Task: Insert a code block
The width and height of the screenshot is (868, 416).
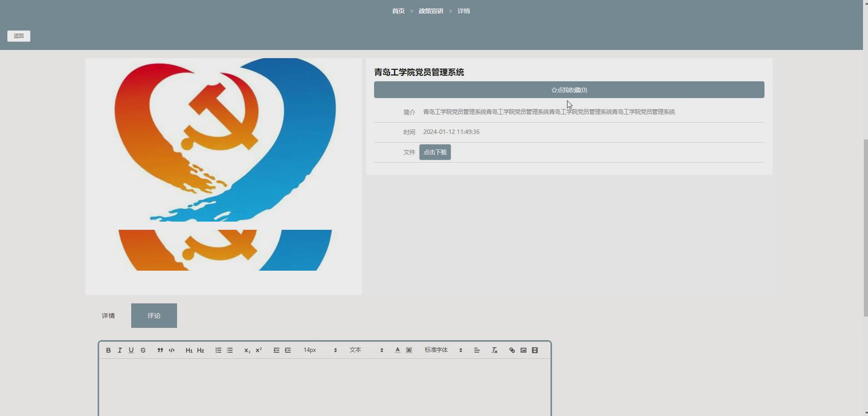Action: pyautogui.click(x=171, y=350)
